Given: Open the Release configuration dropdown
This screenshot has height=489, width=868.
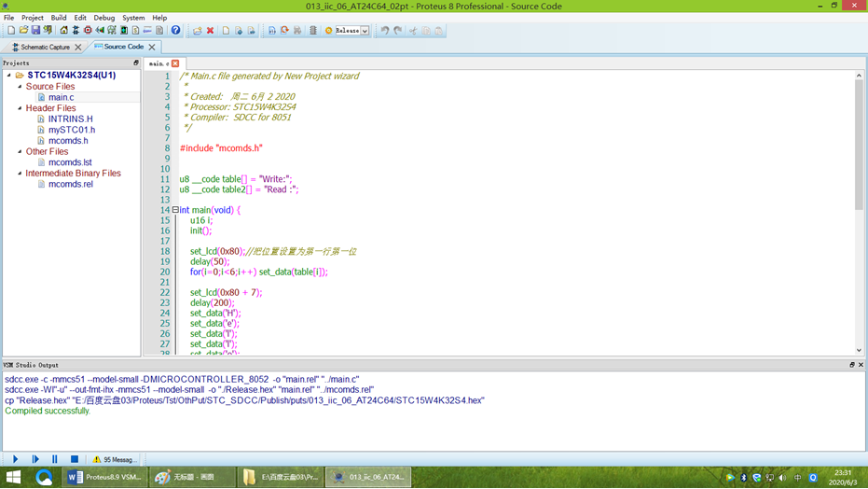Looking at the screenshot, I should tap(365, 31).
